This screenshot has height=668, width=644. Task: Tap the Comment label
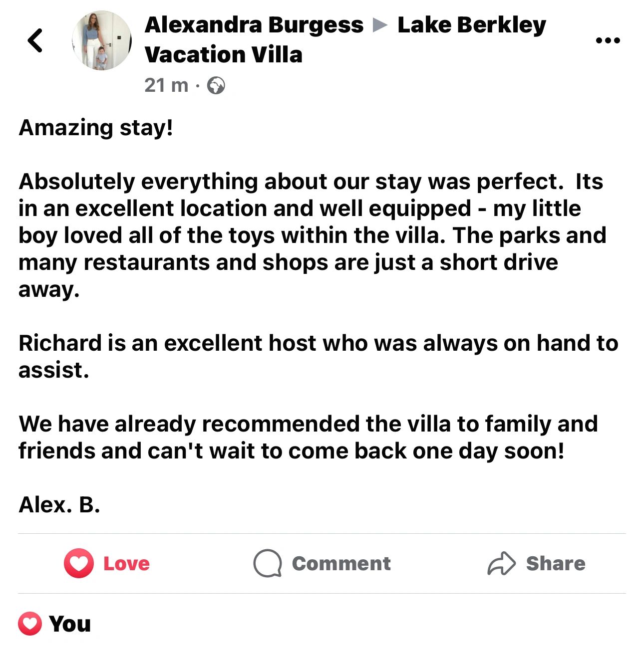pos(341,563)
